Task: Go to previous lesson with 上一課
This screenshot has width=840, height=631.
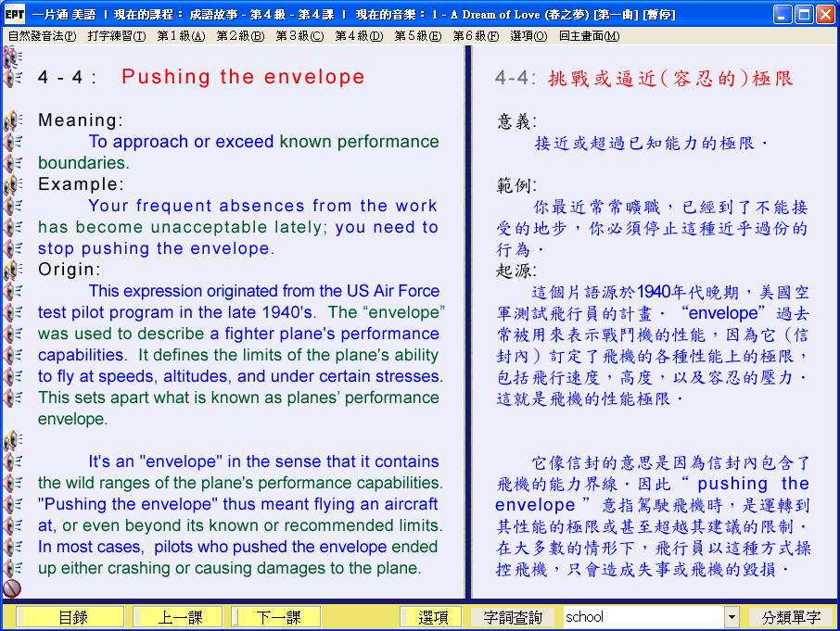Action: [178, 617]
